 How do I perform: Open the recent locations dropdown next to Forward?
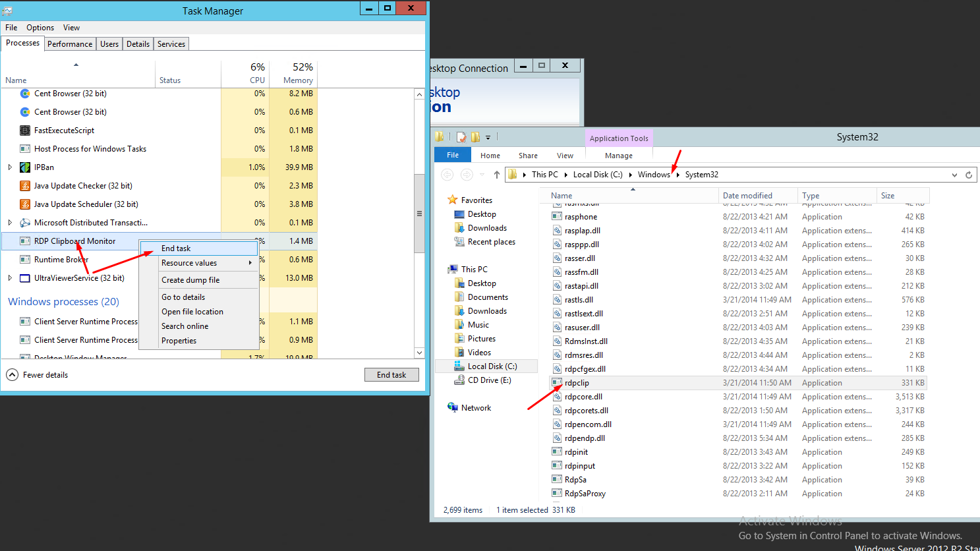tap(482, 175)
